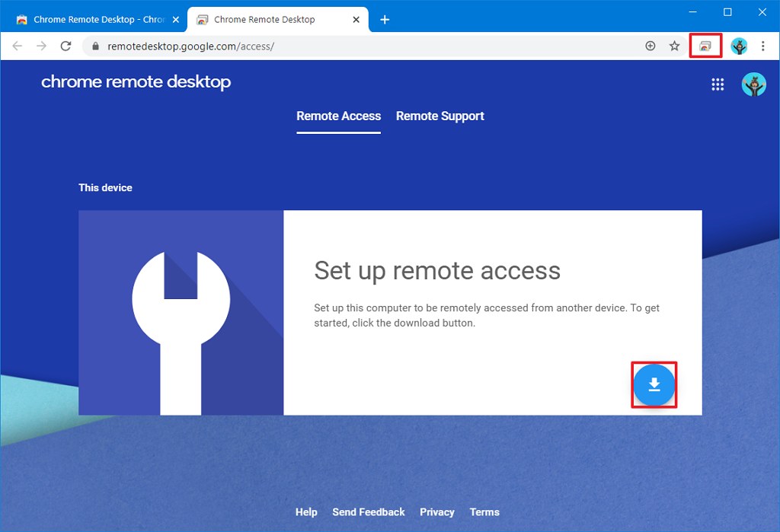Close the first Chrome Remote Desktop tab
This screenshot has width=780, height=532.
tap(176, 20)
